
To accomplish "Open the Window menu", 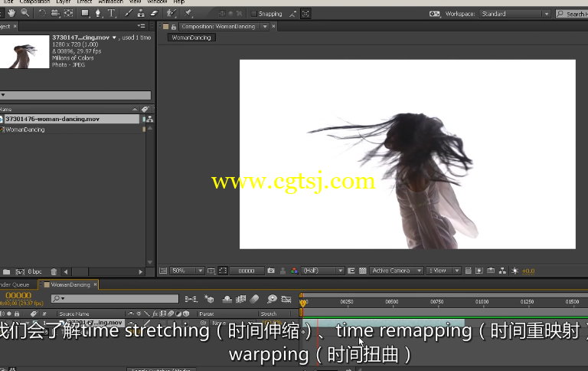I will [157, 2].
